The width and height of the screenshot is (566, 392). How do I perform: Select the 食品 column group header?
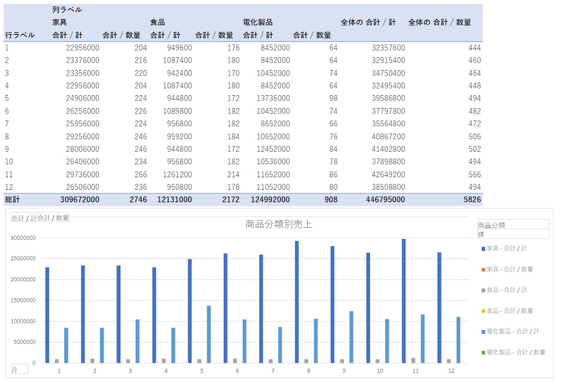click(157, 22)
